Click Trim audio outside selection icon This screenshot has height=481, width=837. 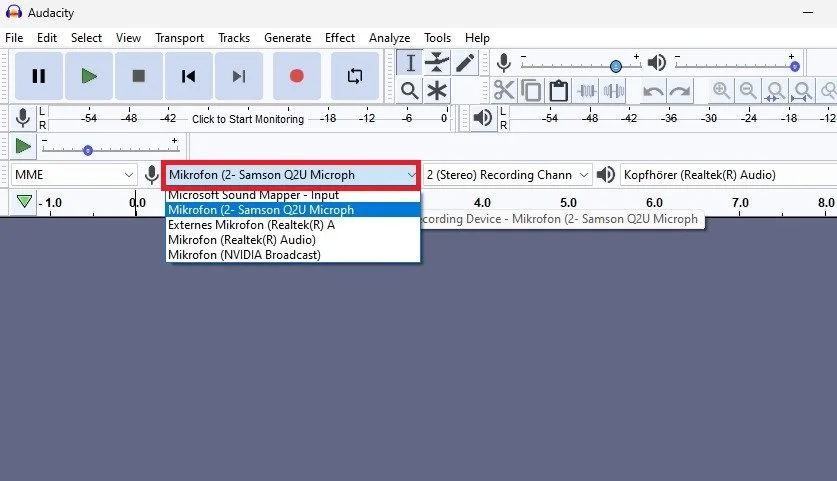[586, 91]
